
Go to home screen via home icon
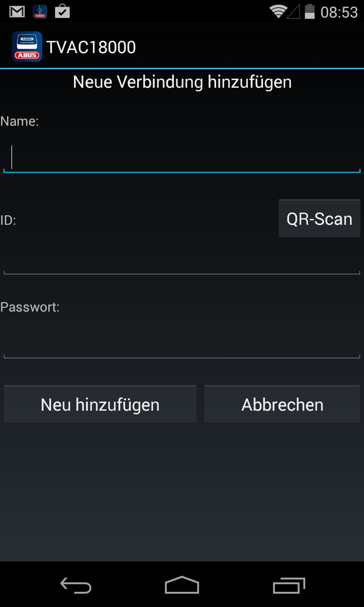[x=182, y=585]
